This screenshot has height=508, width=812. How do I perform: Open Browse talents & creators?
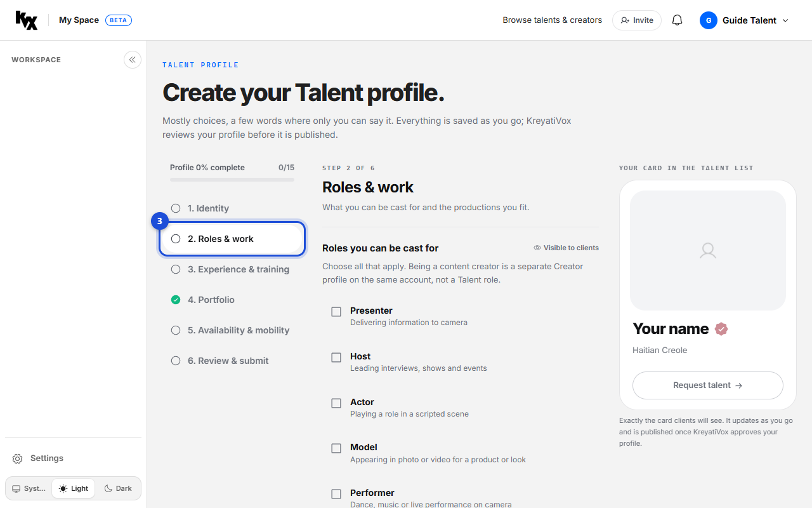pyautogui.click(x=552, y=20)
